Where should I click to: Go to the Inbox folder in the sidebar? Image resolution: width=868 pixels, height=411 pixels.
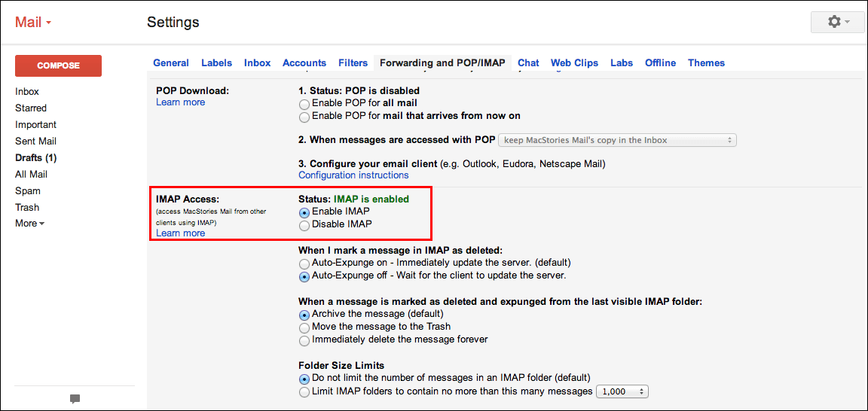point(27,92)
